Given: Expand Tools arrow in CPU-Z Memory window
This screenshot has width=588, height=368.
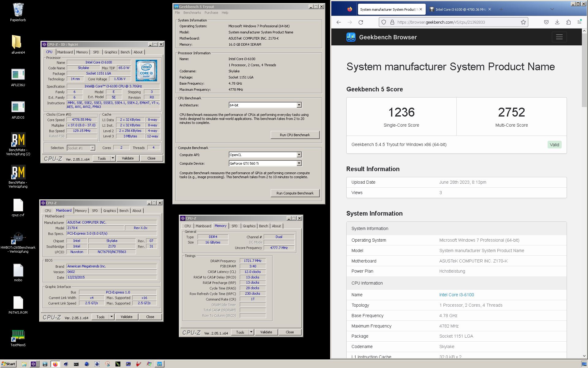Looking at the screenshot, I should tap(251, 332).
